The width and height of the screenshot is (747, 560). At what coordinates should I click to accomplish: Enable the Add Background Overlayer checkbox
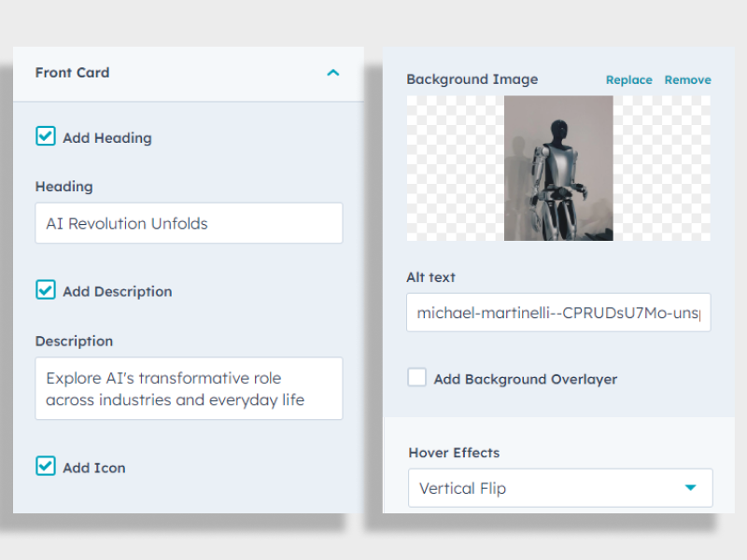point(417,377)
